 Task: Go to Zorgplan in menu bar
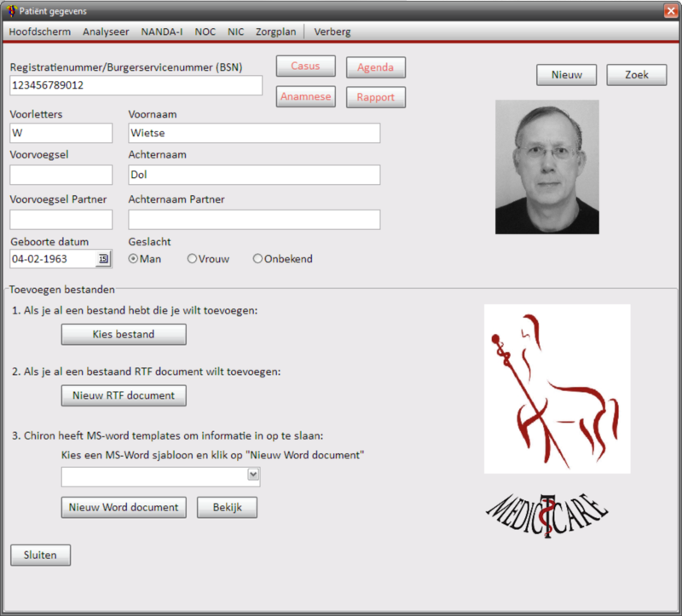coord(275,32)
